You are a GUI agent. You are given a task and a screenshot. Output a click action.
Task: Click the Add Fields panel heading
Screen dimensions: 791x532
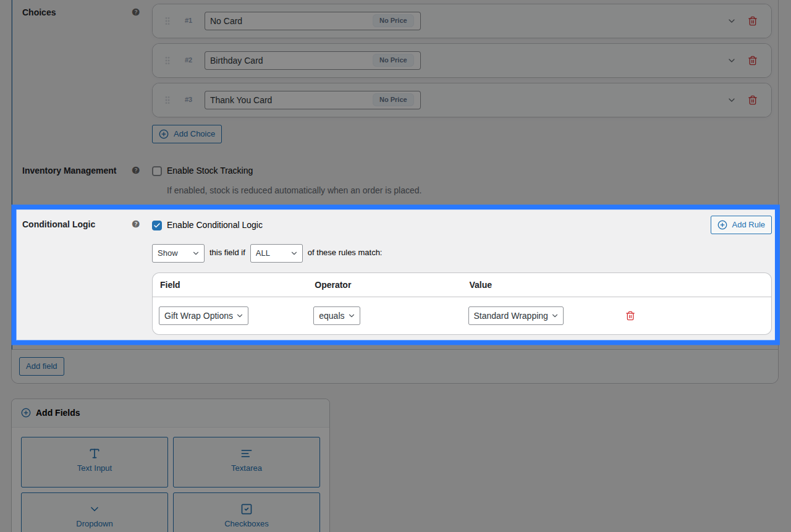58,413
